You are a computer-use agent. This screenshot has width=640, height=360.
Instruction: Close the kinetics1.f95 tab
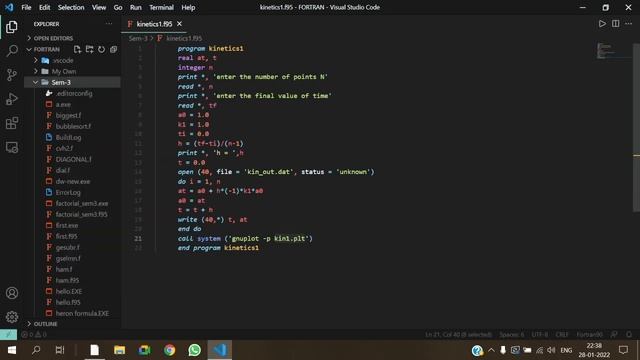click(x=179, y=24)
